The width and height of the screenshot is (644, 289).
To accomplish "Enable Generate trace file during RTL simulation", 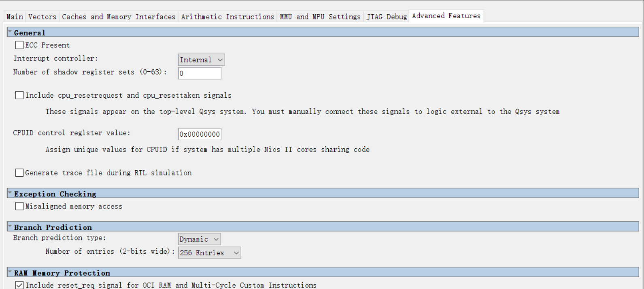I will (19, 173).
